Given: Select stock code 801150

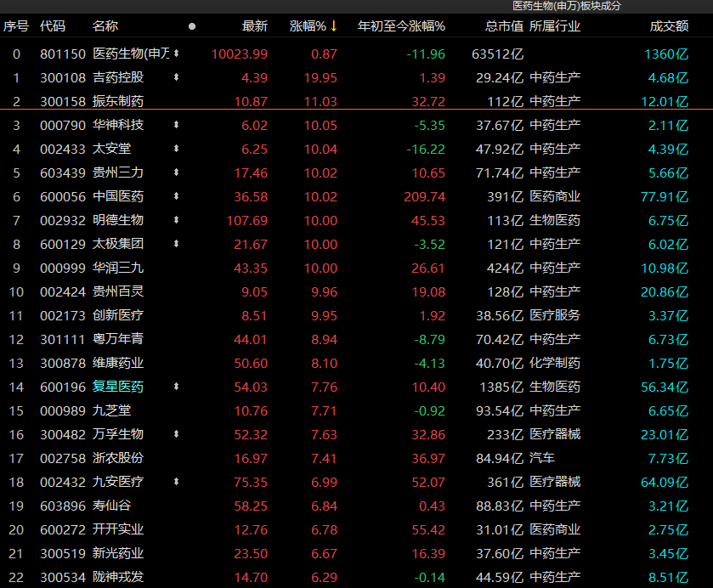Looking at the screenshot, I should pos(63,54).
